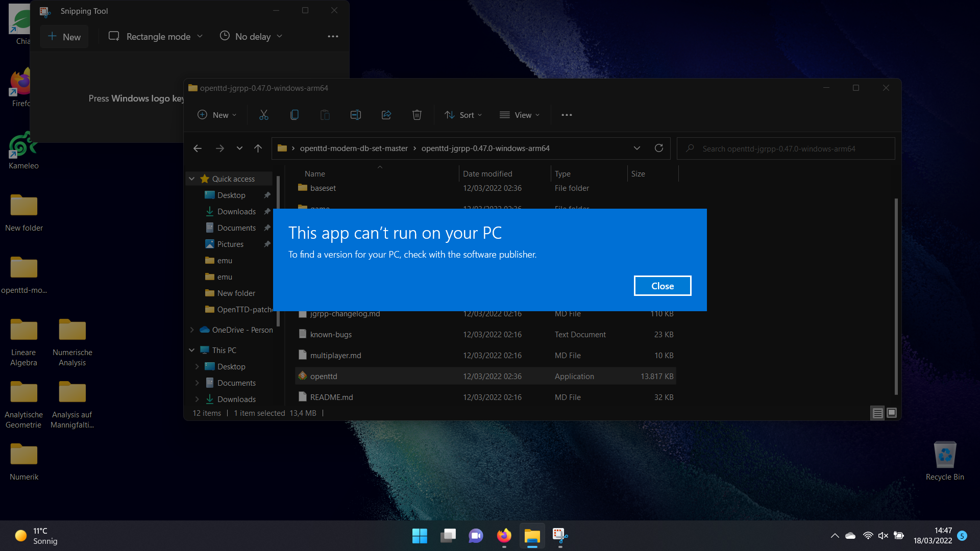The height and width of the screenshot is (551, 980).
Task: Open Snipping Tool from the taskbar
Action: (x=560, y=536)
